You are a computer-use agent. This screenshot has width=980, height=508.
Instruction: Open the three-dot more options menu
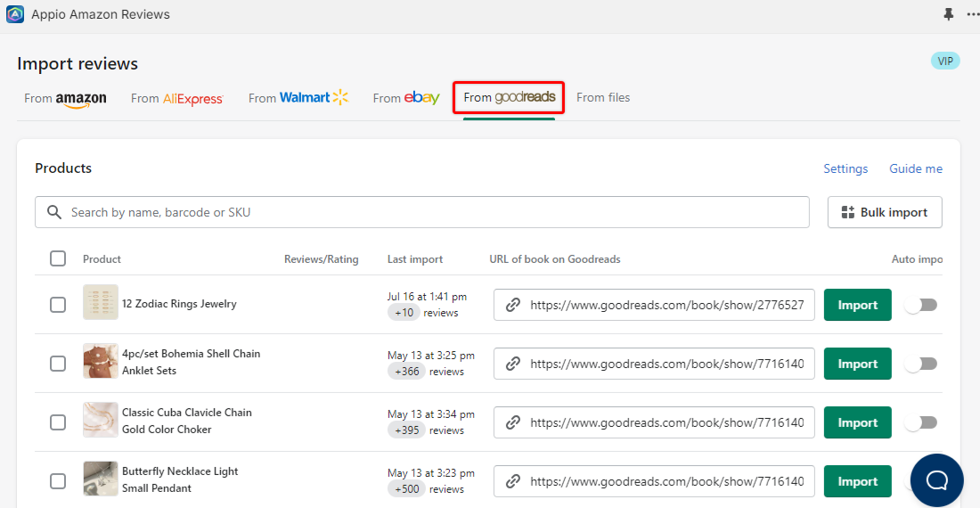[973, 13]
